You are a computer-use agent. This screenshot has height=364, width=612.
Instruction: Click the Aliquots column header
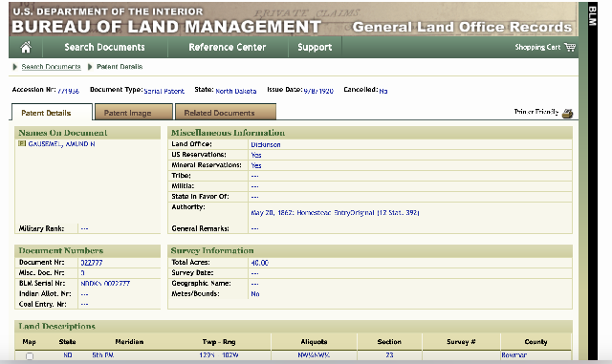[314, 342]
